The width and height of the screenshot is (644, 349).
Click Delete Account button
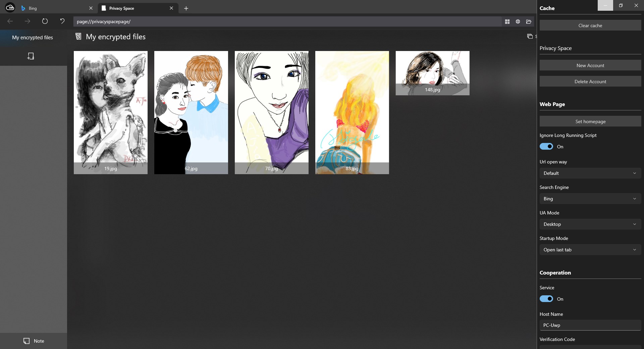[590, 82]
